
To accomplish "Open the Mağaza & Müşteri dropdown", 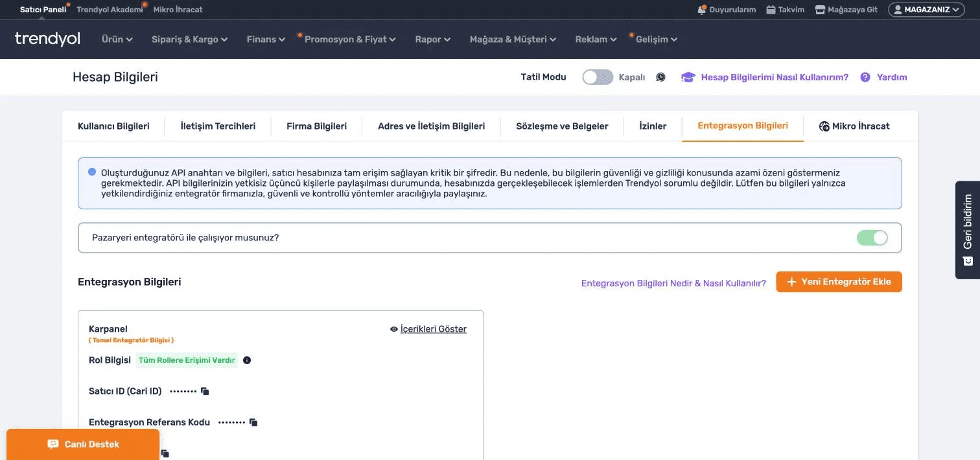I will pos(513,40).
